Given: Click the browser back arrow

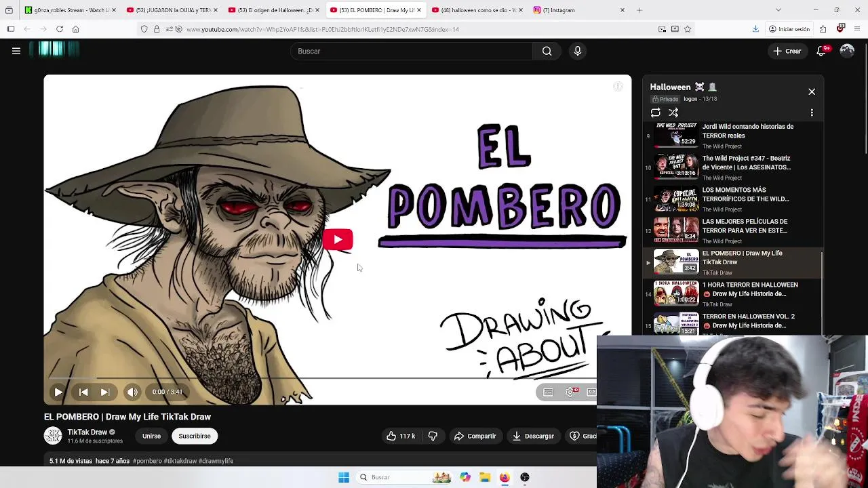Looking at the screenshot, I should (x=27, y=29).
